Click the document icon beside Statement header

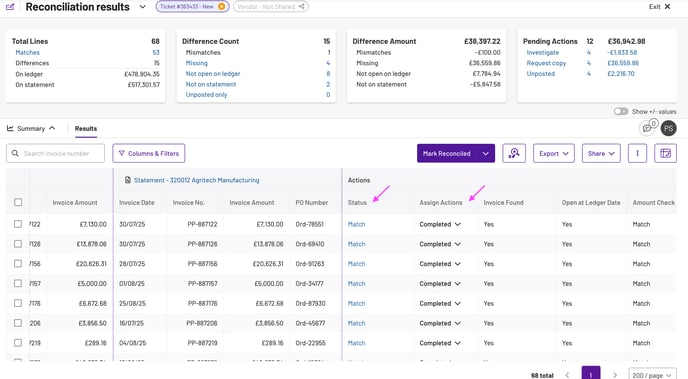[x=128, y=180]
